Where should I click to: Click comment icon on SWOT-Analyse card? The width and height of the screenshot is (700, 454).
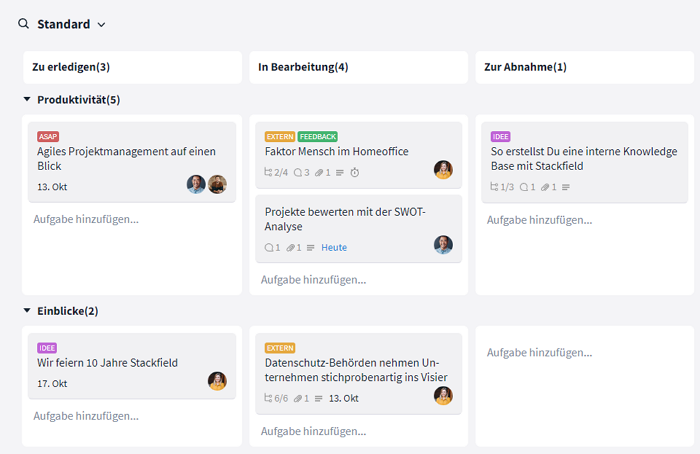coord(269,248)
